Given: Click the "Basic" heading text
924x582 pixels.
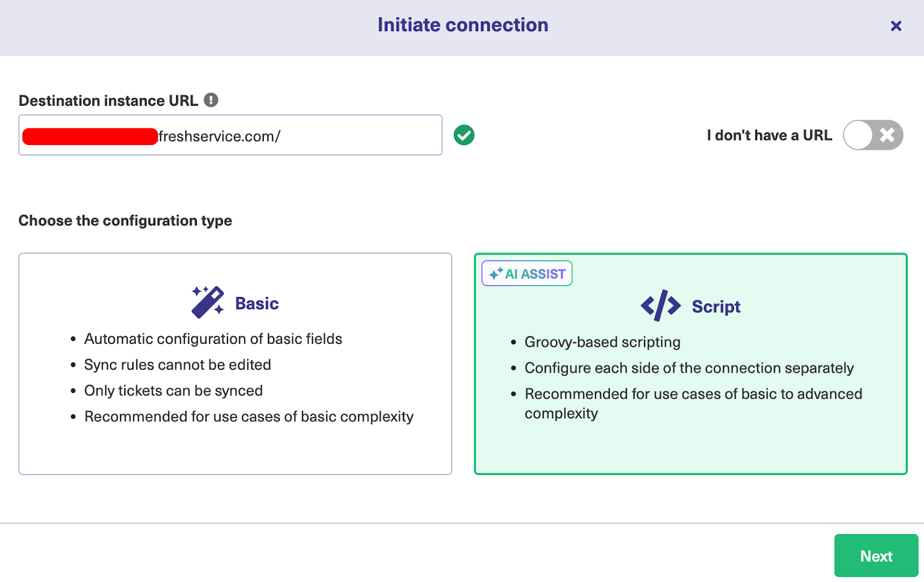Looking at the screenshot, I should point(257,303).
